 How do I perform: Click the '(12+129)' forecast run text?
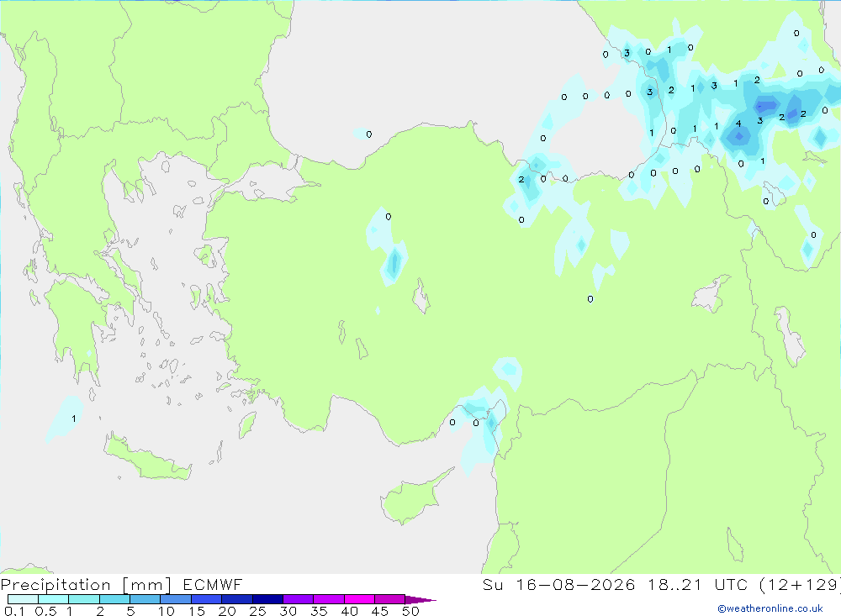(x=801, y=585)
